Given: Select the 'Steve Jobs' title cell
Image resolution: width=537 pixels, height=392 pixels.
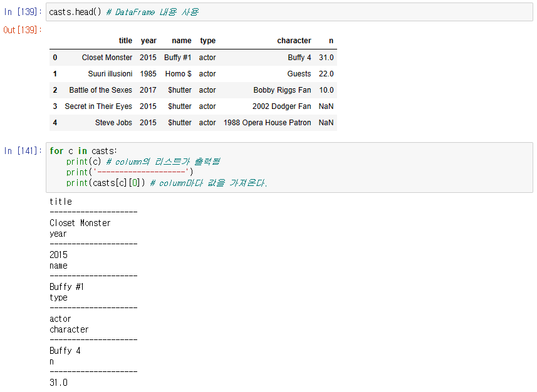Looking at the screenshot, I should click(x=113, y=123).
